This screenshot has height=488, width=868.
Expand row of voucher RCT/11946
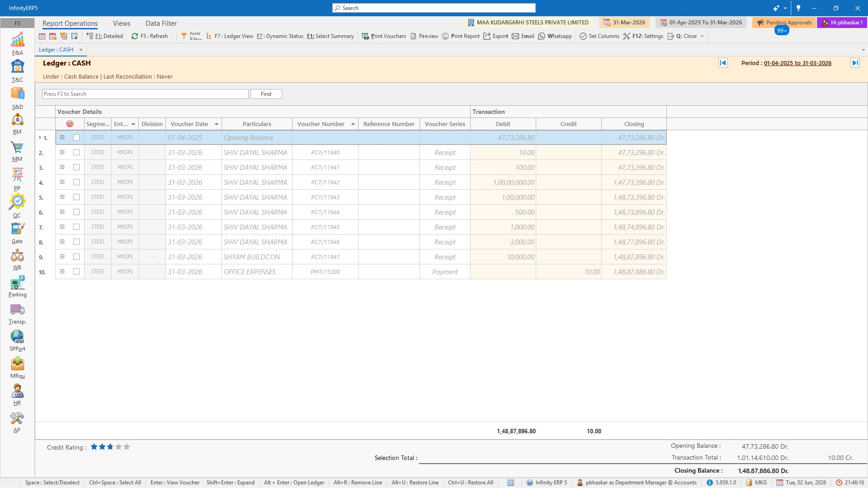tap(62, 242)
